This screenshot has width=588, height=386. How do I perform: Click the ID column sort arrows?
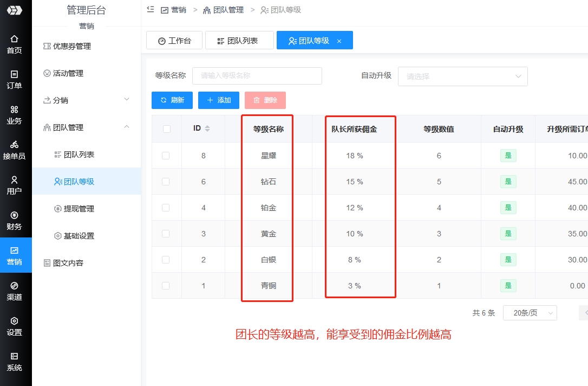[207, 128]
